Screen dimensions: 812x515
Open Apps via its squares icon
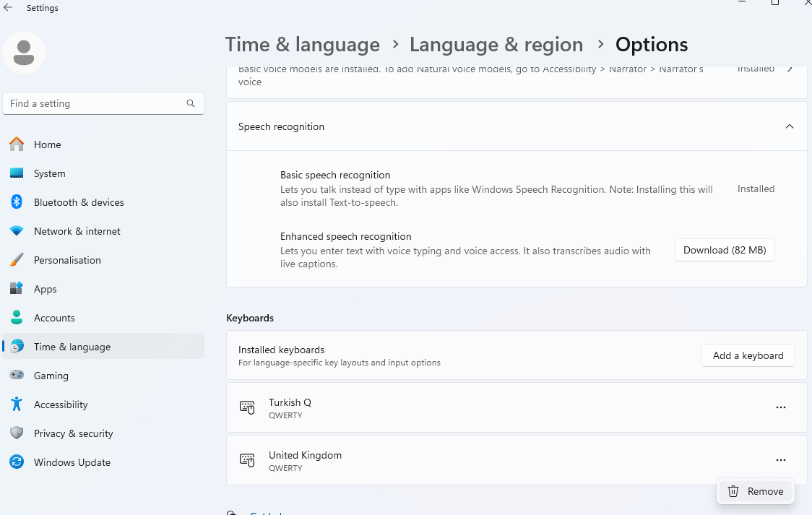[17, 288]
